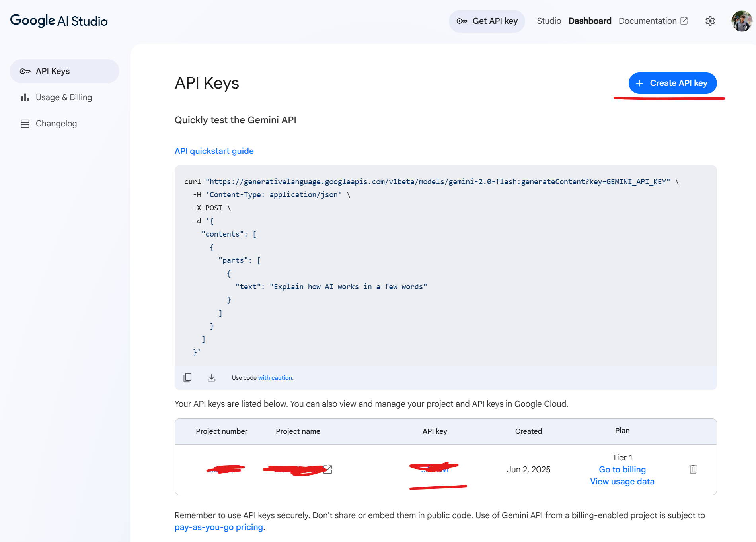Click the Tier 1 plan label

[622, 458]
